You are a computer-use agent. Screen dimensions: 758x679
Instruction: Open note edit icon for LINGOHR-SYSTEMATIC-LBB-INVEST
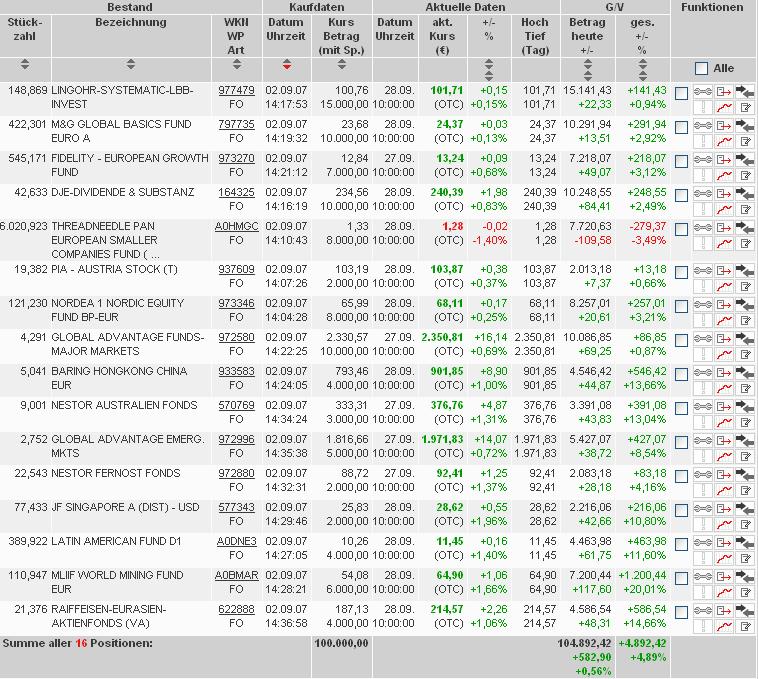point(745,107)
